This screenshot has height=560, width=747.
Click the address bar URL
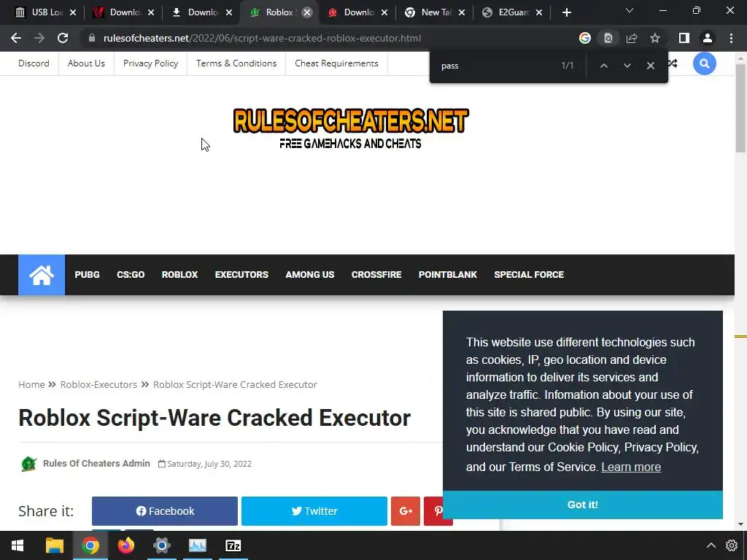tap(262, 38)
